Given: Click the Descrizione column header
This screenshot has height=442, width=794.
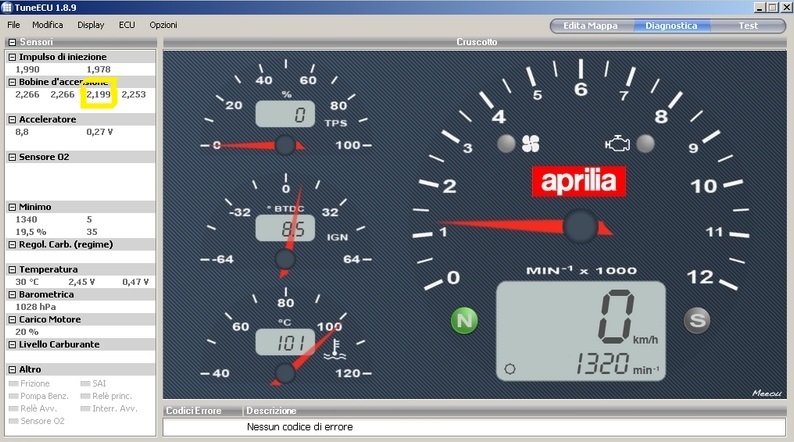Looking at the screenshot, I should click(514, 411).
